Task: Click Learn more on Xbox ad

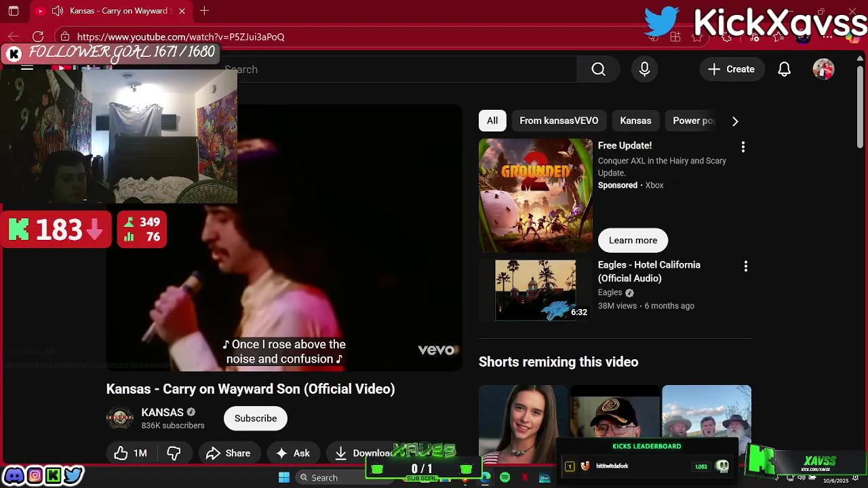Action: [633, 241]
